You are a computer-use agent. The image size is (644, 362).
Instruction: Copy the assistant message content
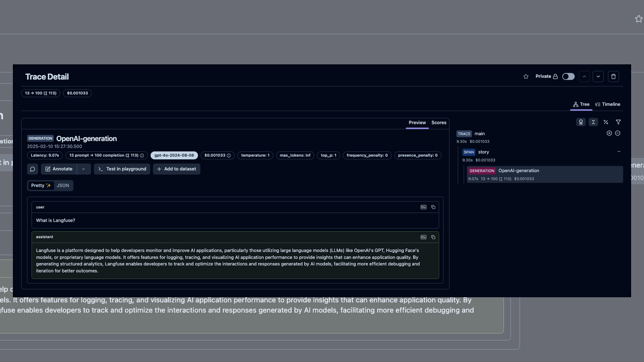click(x=433, y=237)
